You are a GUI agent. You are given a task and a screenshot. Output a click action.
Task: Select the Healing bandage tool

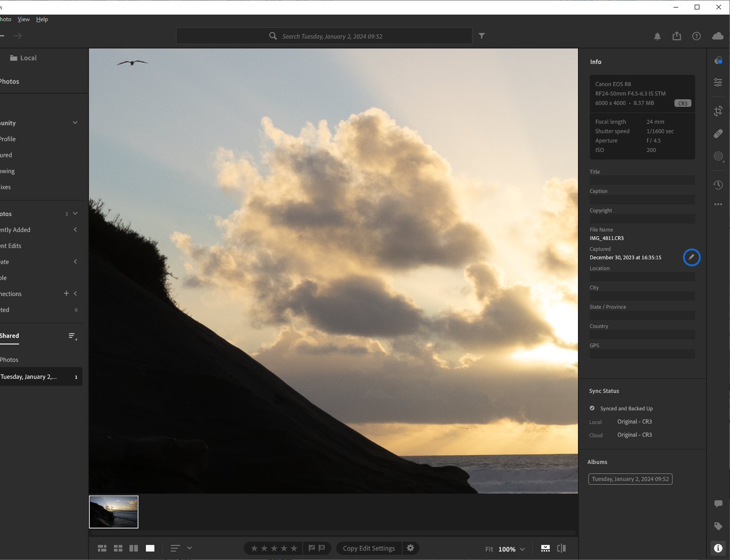pyautogui.click(x=718, y=134)
